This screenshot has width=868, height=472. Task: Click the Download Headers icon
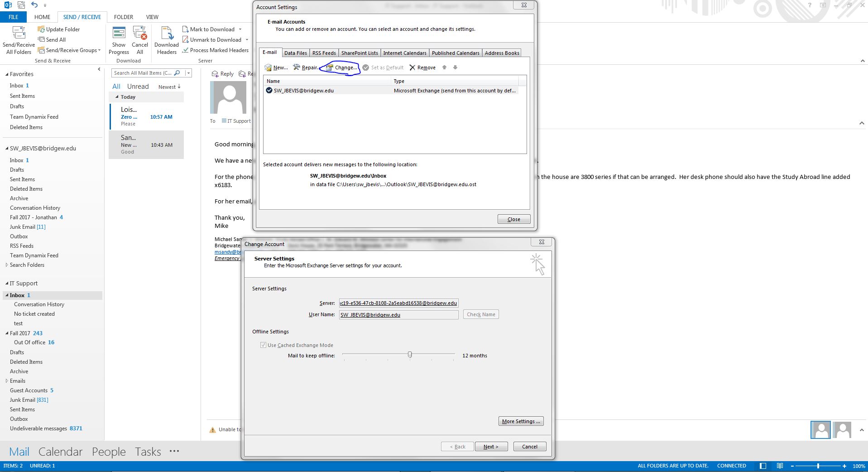[x=167, y=34]
